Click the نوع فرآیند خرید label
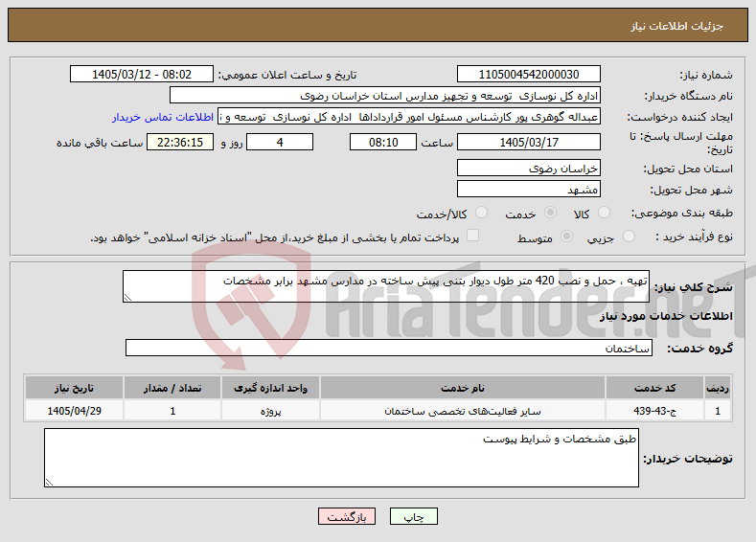The height and width of the screenshot is (542, 756). (x=695, y=237)
